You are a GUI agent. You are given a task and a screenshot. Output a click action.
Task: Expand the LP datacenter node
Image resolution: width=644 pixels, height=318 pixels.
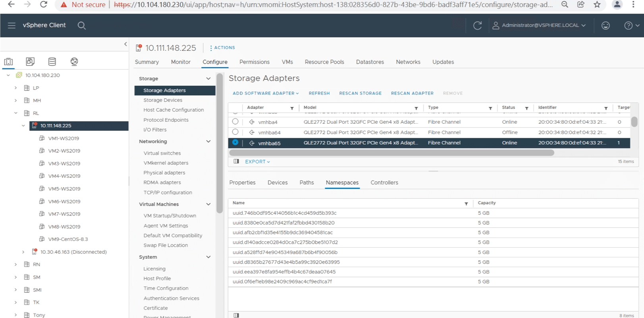point(15,88)
